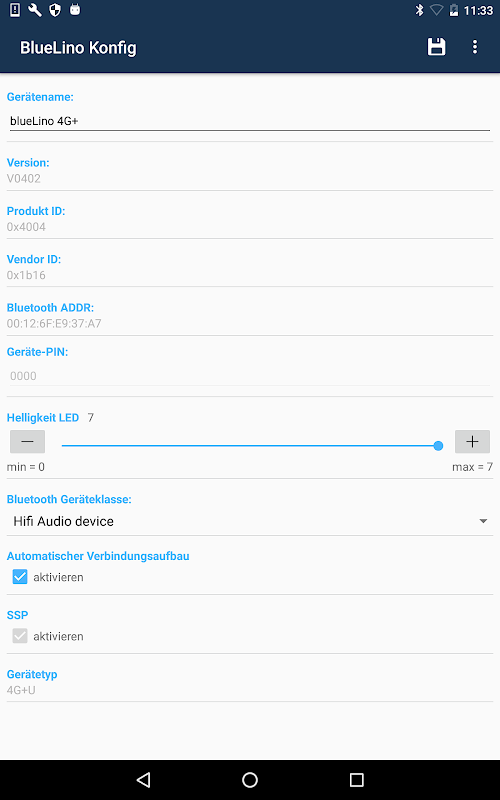Edit the Gerätename field blueLino 4G+

click(x=250, y=121)
